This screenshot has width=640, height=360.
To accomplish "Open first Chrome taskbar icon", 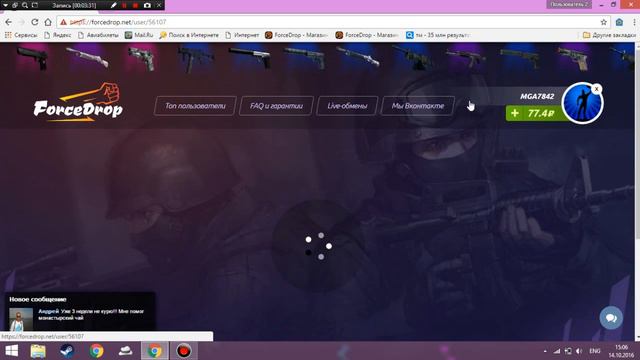I will [96, 351].
